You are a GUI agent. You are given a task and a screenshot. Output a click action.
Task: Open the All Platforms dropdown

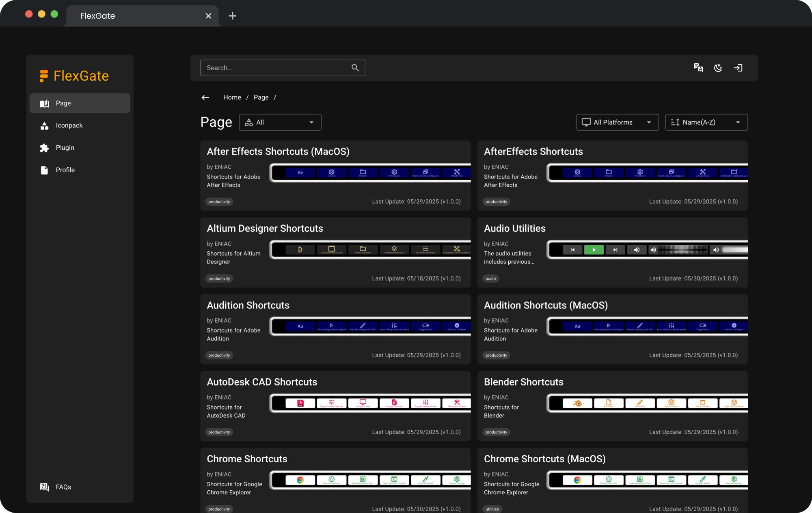pos(617,122)
